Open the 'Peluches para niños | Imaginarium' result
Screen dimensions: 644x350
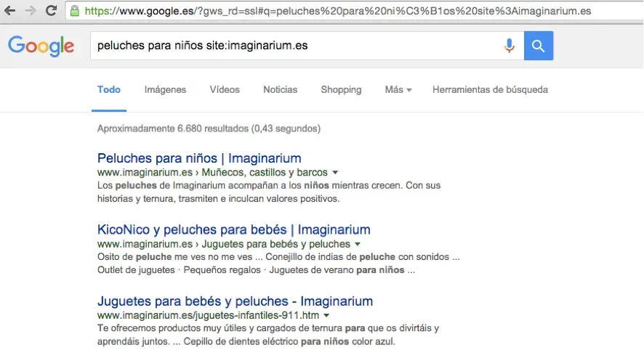199,158
